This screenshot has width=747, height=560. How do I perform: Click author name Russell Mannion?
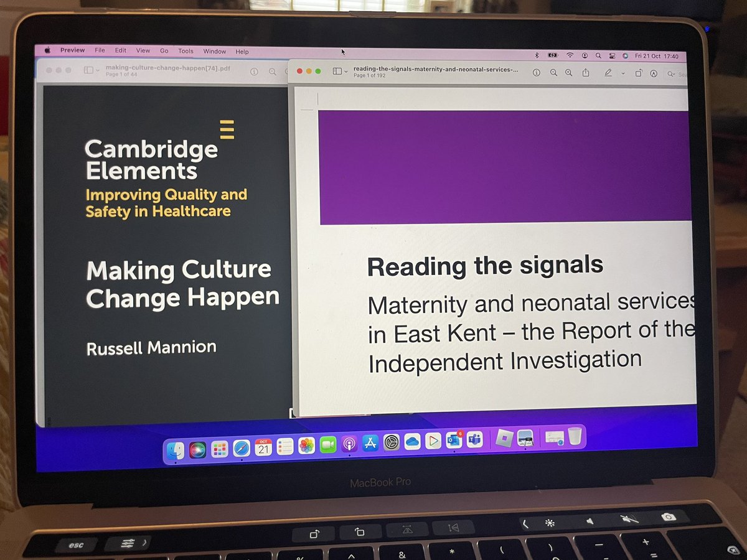pos(151,347)
